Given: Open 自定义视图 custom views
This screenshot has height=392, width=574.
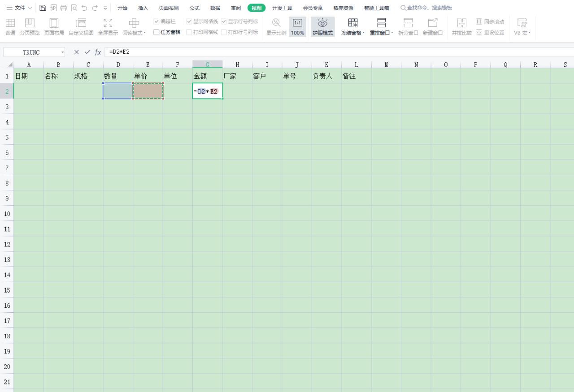Looking at the screenshot, I should (81, 27).
